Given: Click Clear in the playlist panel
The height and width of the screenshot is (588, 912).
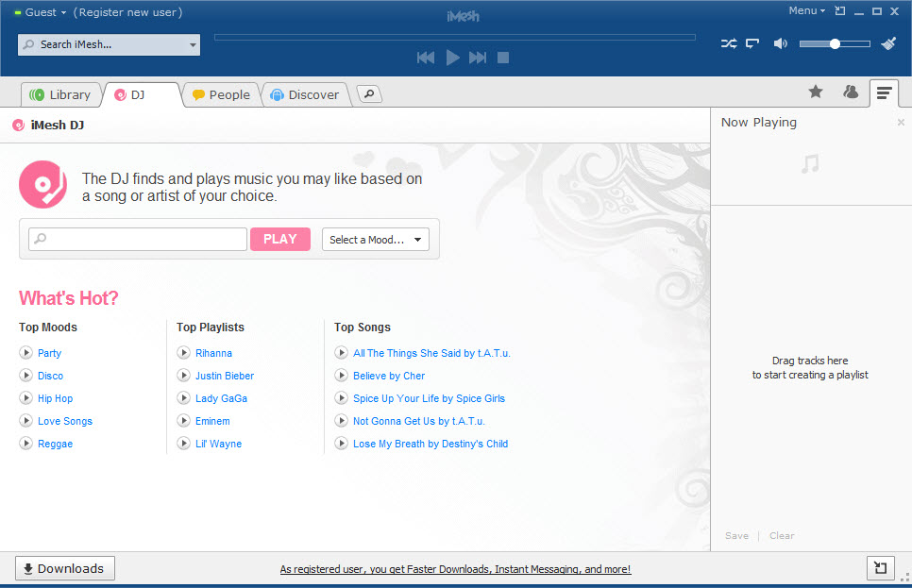Looking at the screenshot, I should (782, 536).
